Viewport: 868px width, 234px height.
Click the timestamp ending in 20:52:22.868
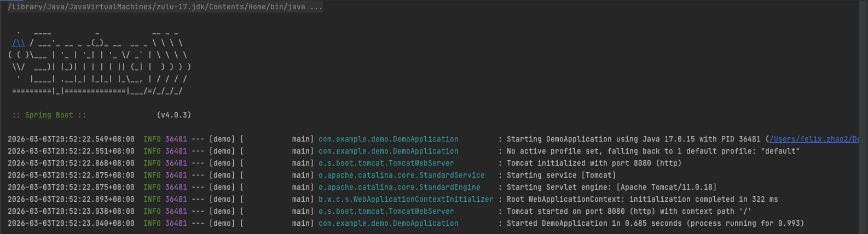point(71,163)
